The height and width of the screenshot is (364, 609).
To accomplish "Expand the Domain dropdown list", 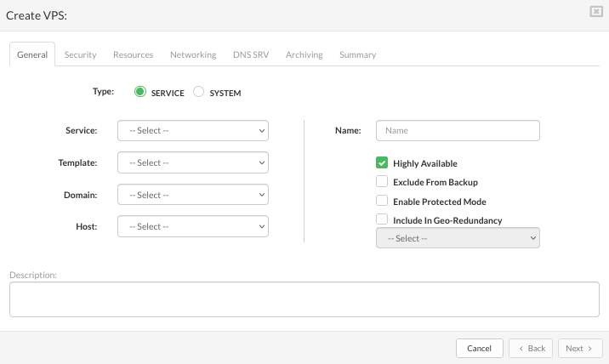I will 193,195.
